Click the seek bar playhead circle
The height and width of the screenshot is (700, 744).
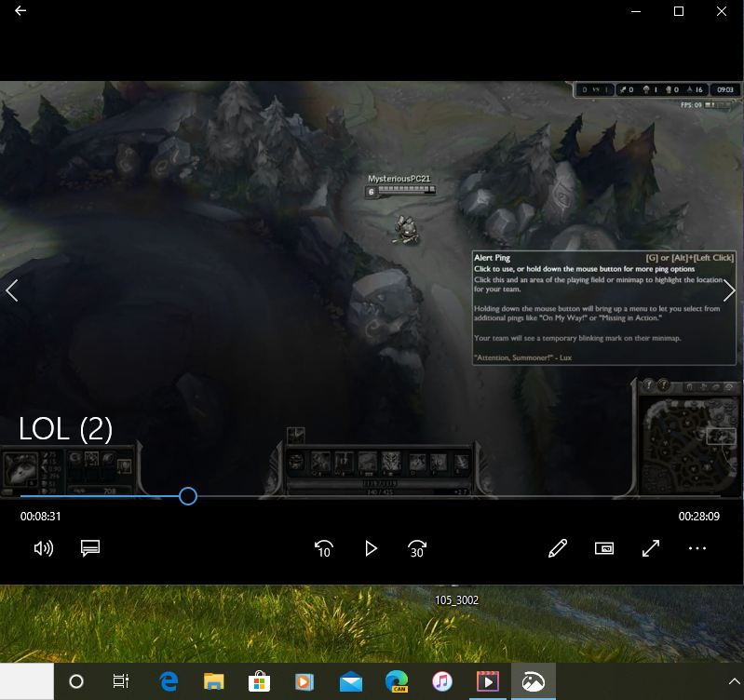click(188, 496)
